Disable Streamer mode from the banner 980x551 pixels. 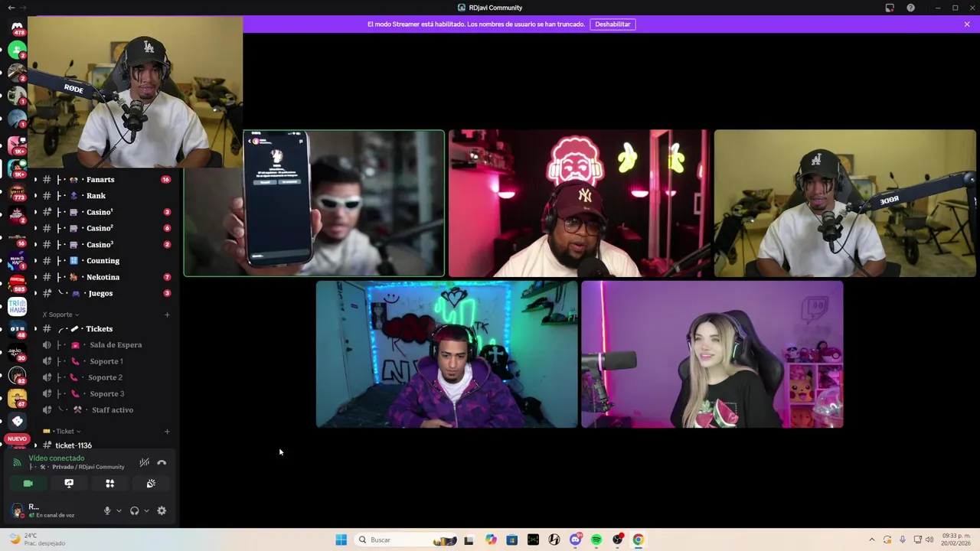(612, 24)
